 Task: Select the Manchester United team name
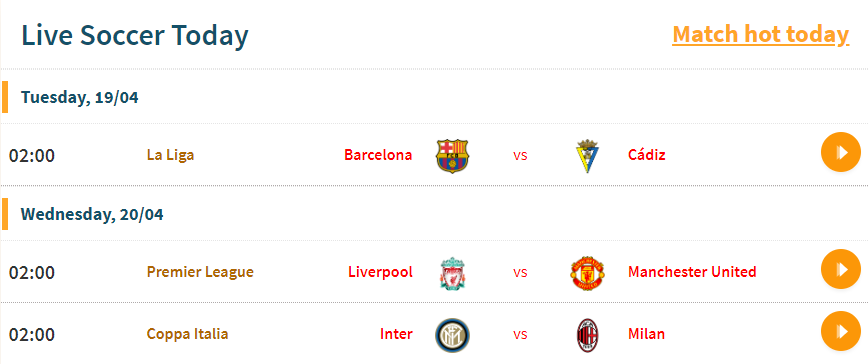pyautogui.click(x=692, y=272)
